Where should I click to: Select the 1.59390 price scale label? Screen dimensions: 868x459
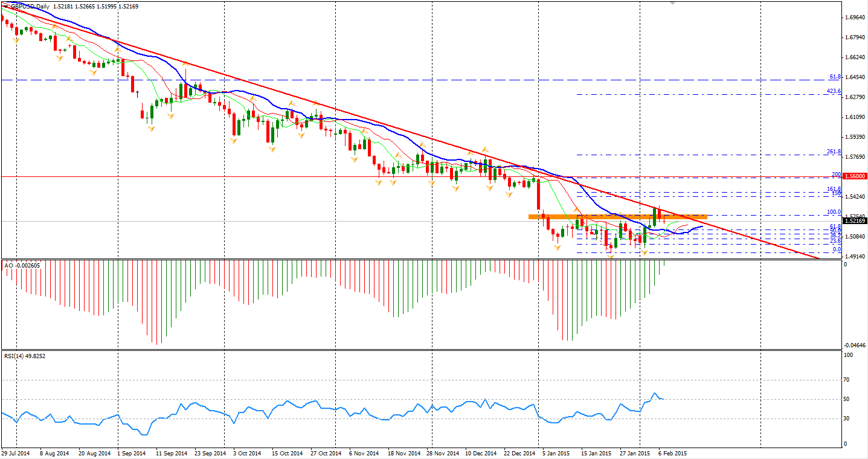[x=854, y=137]
